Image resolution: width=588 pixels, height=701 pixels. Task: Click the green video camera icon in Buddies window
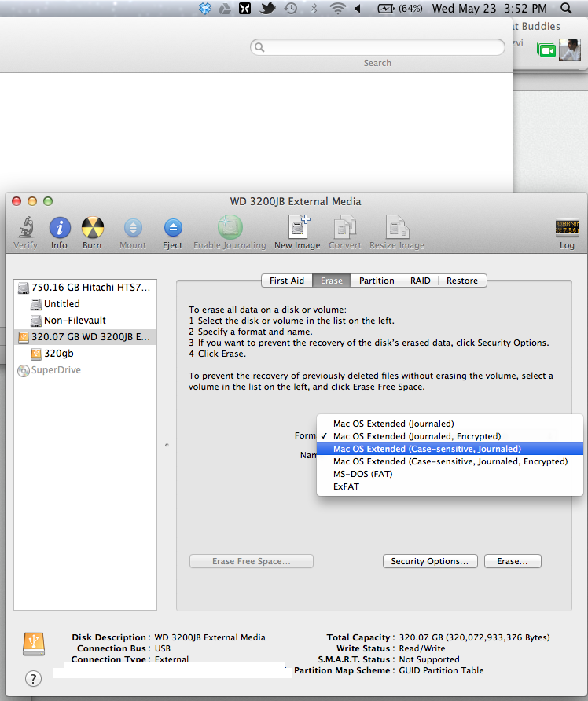(x=546, y=50)
